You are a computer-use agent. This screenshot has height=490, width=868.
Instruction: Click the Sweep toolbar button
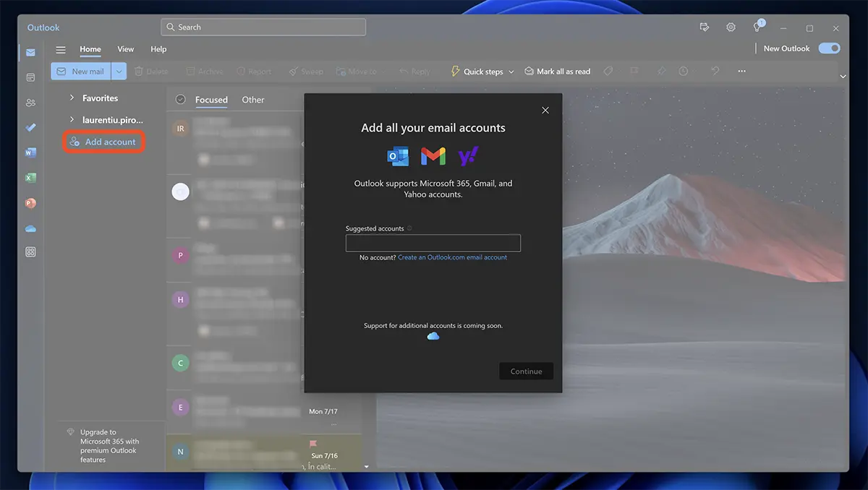pyautogui.click(x=306, y=72)
